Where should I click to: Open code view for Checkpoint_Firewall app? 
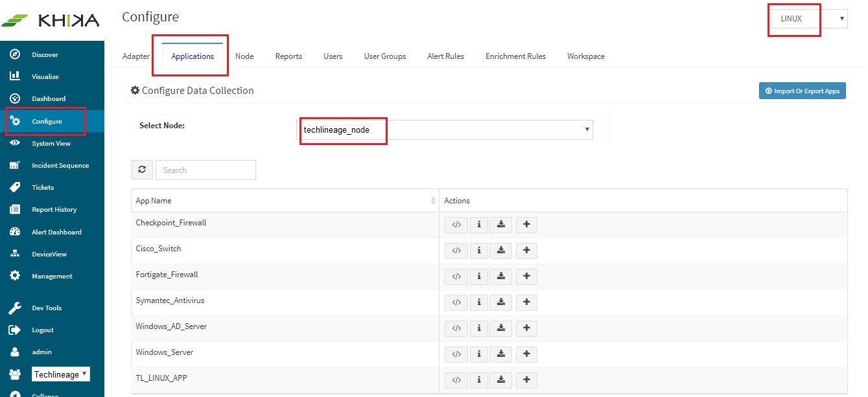pyautogui.click(x=456, y=225)
